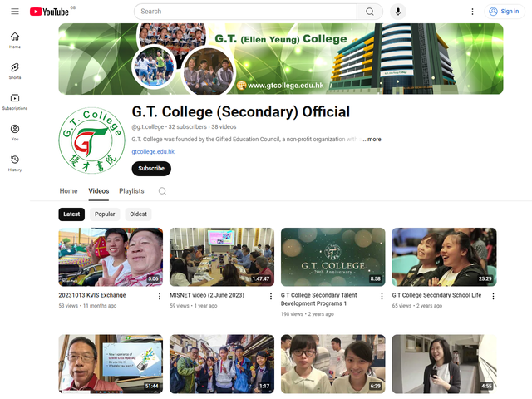Select the Popular filter chip
Image resolution: width=532 pixels, height=399 pixels.
click(x=105, y=214)
